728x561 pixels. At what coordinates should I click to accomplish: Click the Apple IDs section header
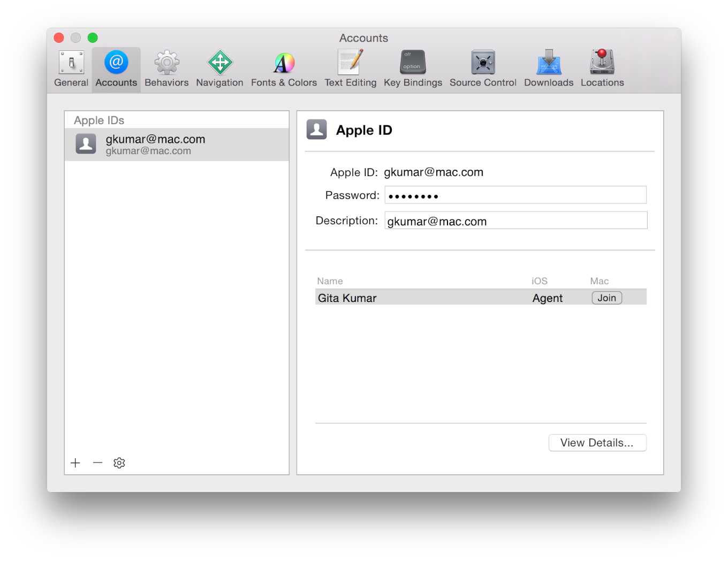click(99, 120)
